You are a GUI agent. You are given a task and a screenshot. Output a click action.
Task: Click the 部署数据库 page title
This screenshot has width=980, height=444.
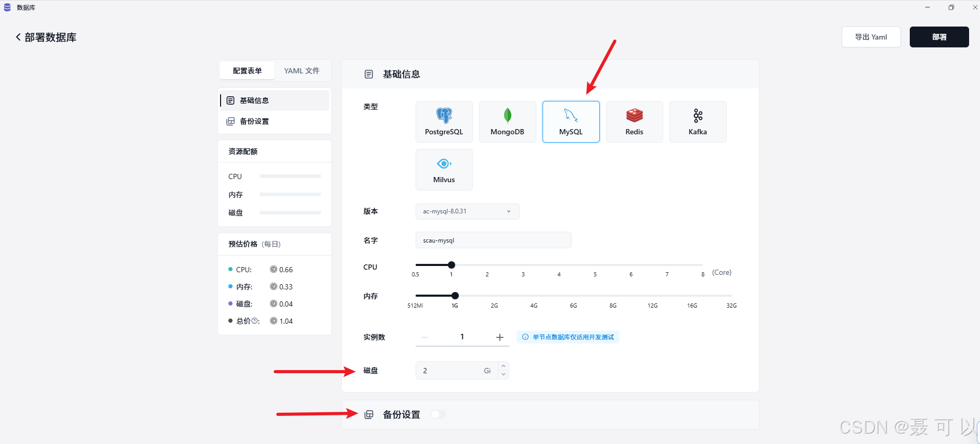pyautogui.click(x=50, y=37)
